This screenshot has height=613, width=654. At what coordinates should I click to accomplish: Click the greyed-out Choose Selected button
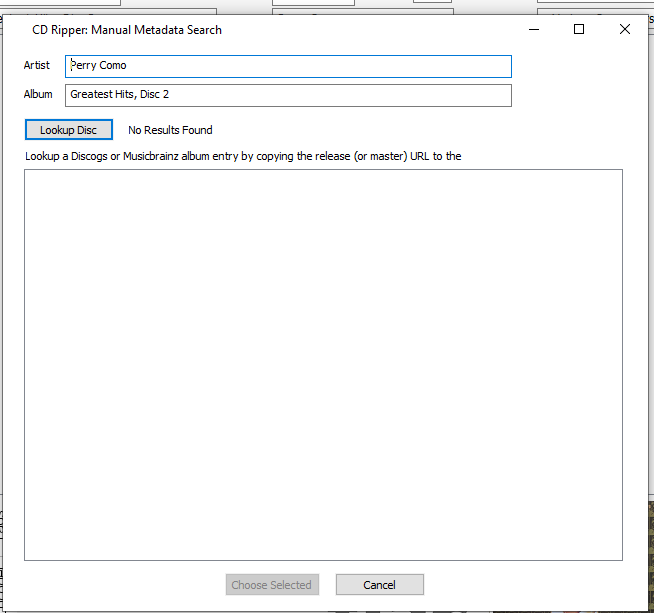point(272,585)
